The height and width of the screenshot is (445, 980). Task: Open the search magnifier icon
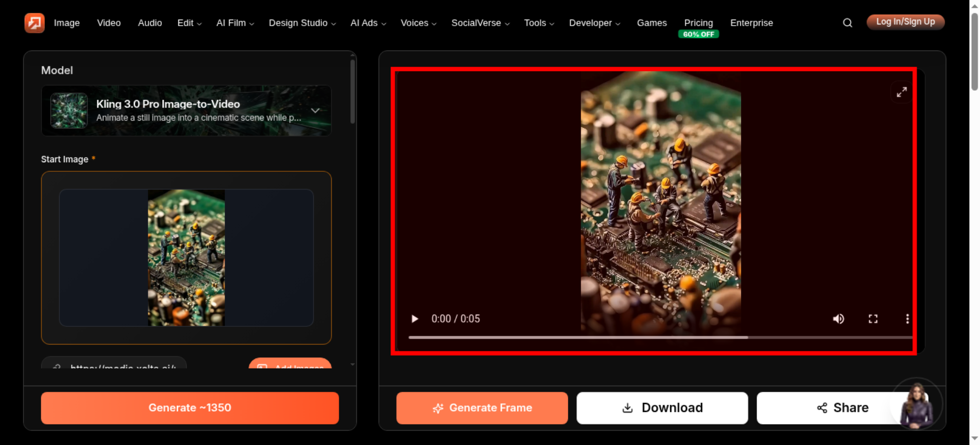tap(847, 23)
